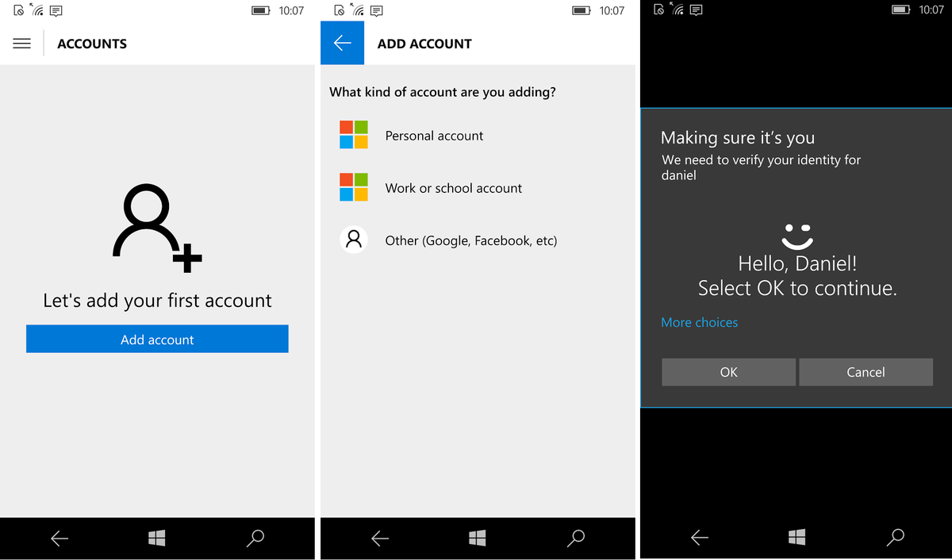
Task: Select Work or school account icon
Action: point(352,187)
